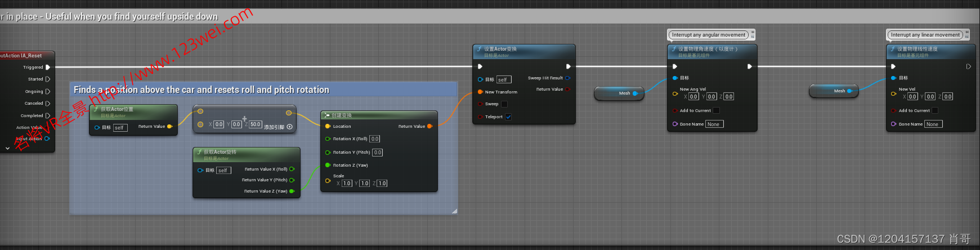Click the New Transform pin on 设置Actor变换
The image size is (980, 250).
[x=480, y=92]
